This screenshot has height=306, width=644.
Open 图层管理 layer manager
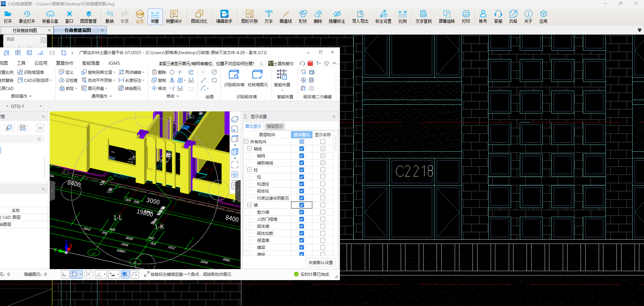tap(88, 16)
